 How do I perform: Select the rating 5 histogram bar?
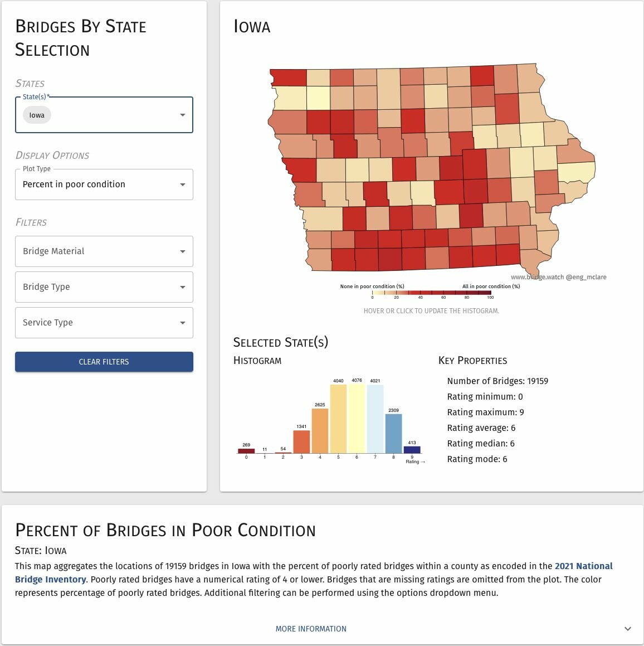point(338,419)
